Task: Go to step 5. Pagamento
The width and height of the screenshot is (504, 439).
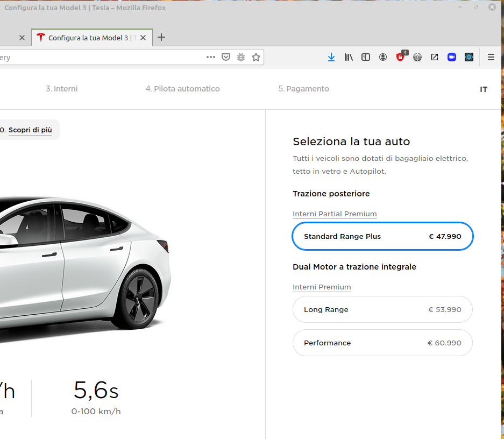Action: pos(304,89)
